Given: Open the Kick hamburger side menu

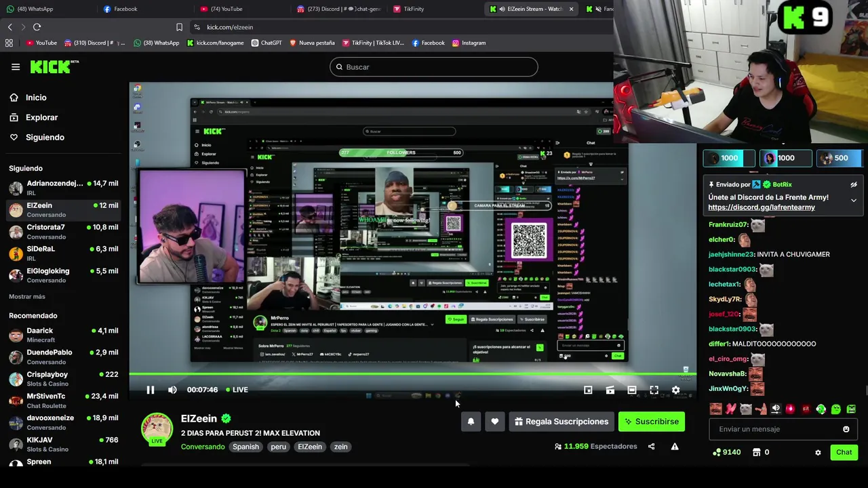Looking at the screenshot, I should tap(16, 66).
